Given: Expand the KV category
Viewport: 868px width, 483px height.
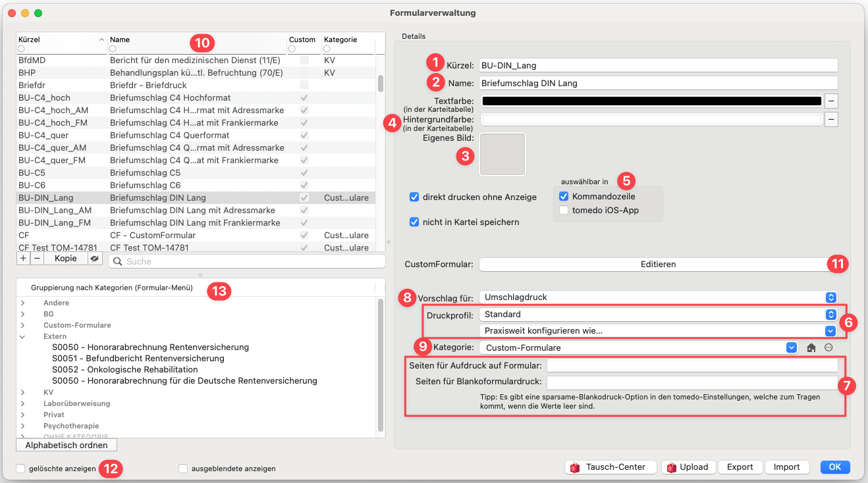Looking at the screenshot, I should 23,392.
